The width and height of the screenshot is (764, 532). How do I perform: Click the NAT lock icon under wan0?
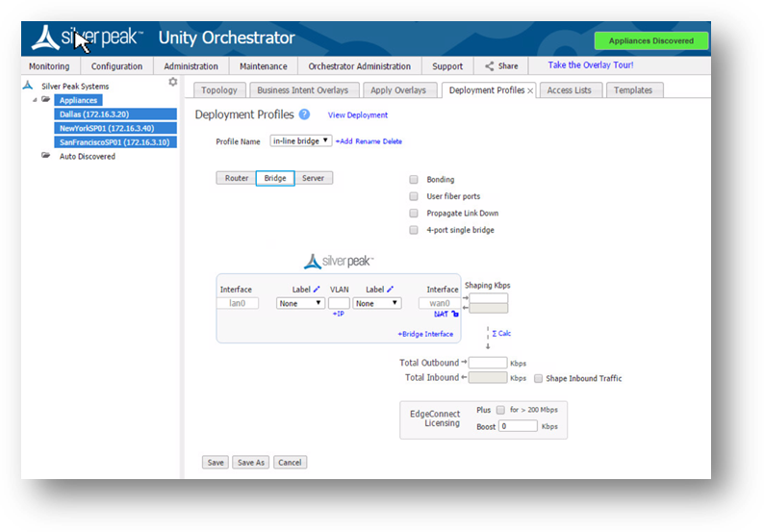(454, 314)
